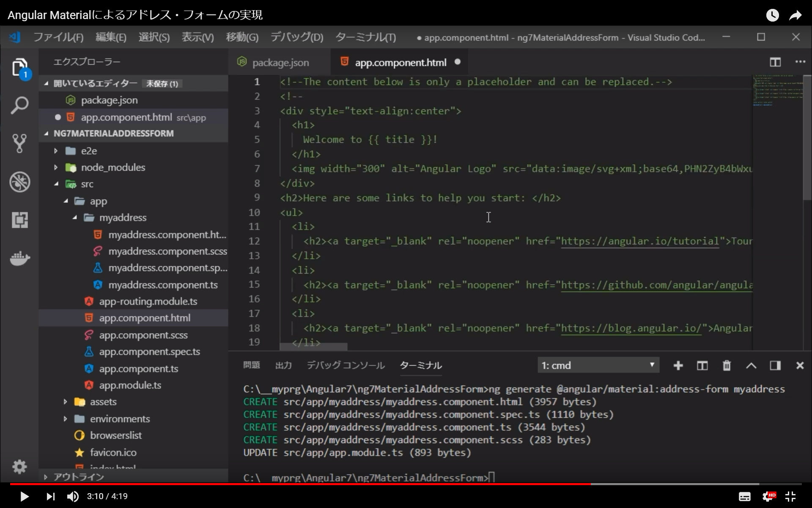Open the Search panel in the activity bar
812x508 pixels.
click(x=19, y=105)
